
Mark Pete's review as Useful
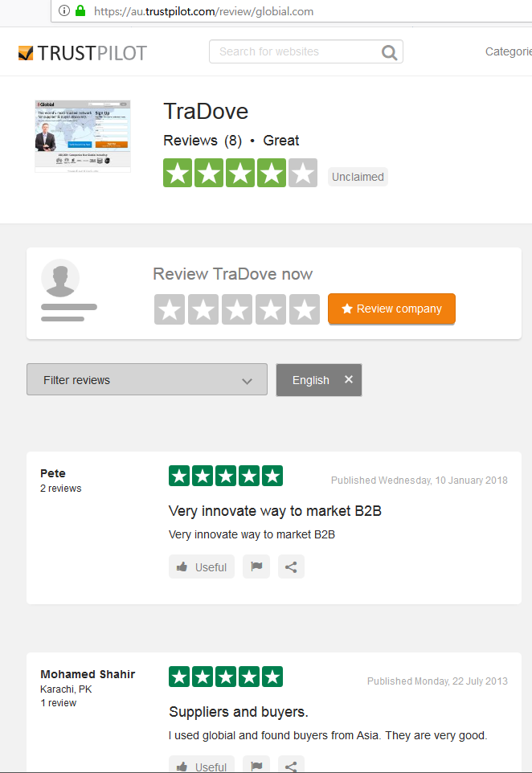[202, 566]
